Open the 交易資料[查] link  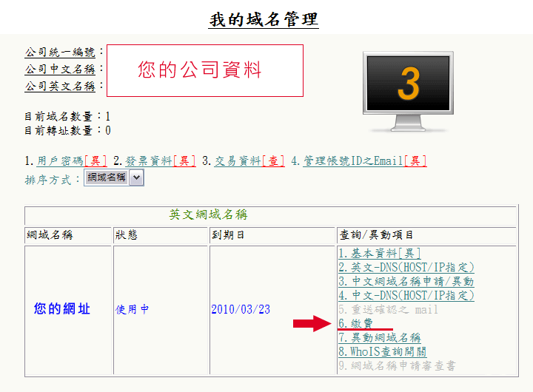(249, 161)
